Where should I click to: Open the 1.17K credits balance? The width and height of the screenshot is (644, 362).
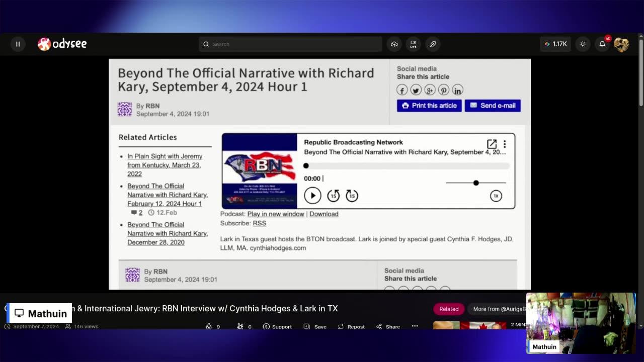[x=555, y=44]
